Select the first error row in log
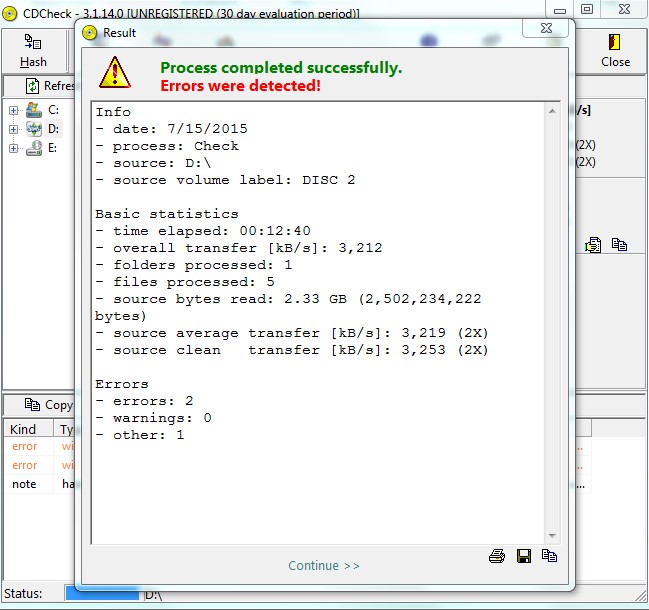The height and width of the screenshot is (610, 649). click(25, 447)
